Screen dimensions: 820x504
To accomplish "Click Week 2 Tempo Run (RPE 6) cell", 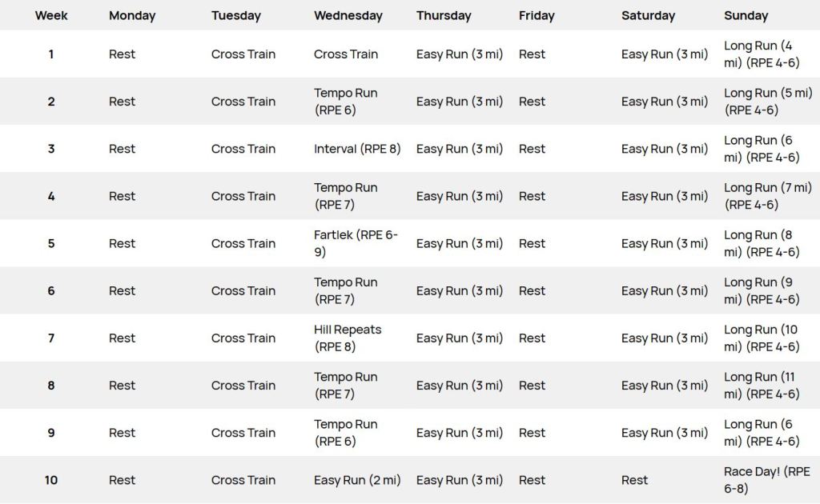I will pos(346,102).
